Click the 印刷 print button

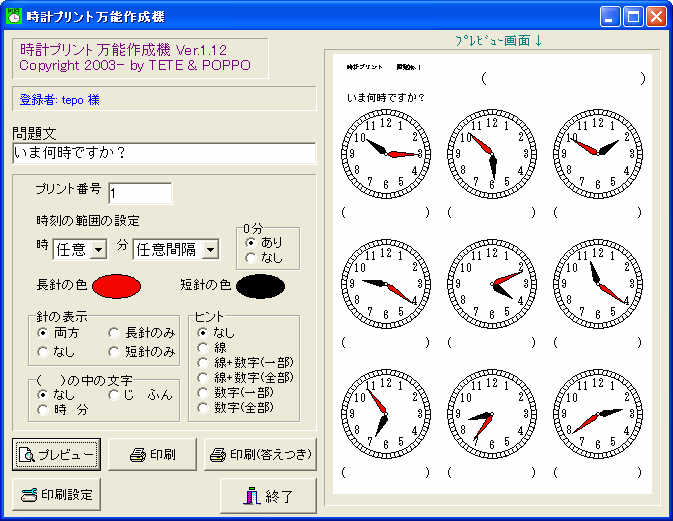click(152, 454)
